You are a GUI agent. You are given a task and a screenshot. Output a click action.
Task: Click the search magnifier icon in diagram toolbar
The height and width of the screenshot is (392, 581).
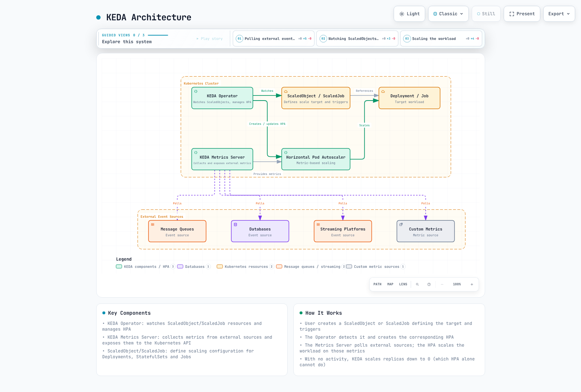tap(417, 284)
